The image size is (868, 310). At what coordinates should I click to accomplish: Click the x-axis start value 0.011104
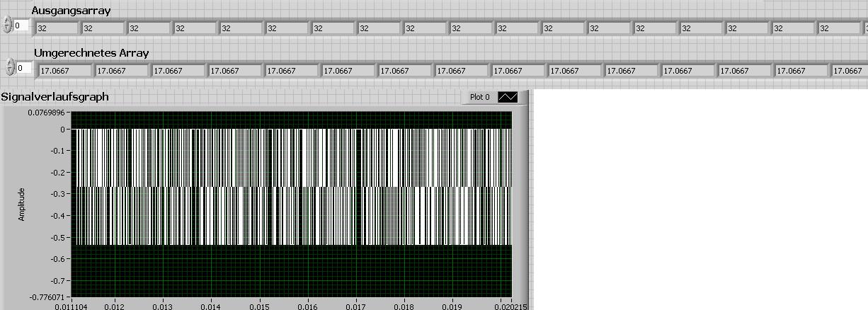(x=72, y=306)
